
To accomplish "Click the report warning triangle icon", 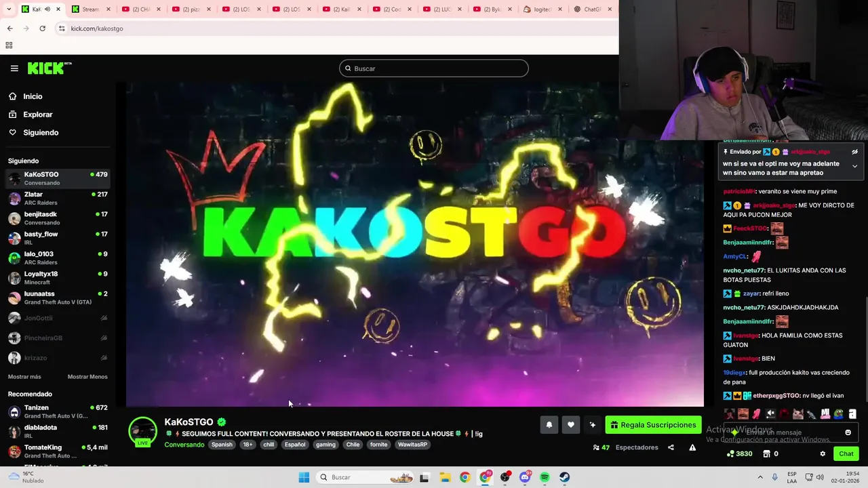I will coord(692,447).
